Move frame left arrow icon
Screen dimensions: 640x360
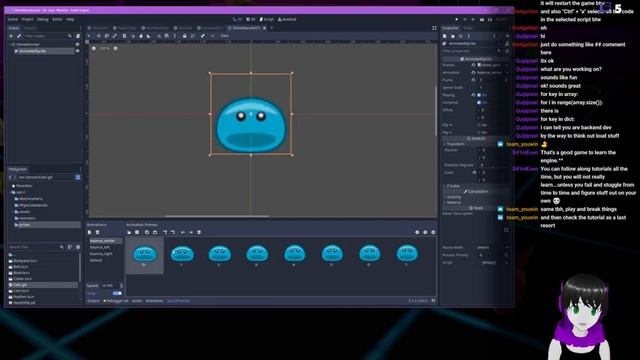183,232
